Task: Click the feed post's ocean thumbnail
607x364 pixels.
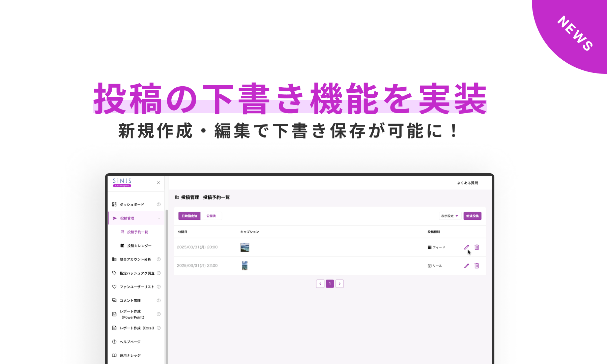Action: click(245, 247)
